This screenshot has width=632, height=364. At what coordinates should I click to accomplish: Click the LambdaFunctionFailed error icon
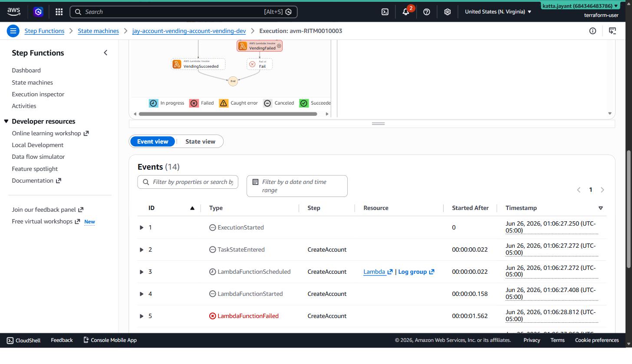coord(213,316)
